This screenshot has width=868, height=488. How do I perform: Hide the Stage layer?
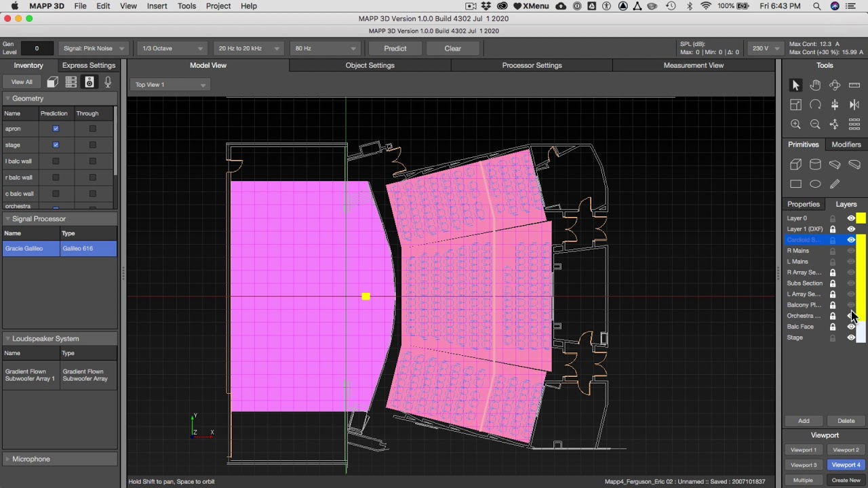[x=851, y=338]
